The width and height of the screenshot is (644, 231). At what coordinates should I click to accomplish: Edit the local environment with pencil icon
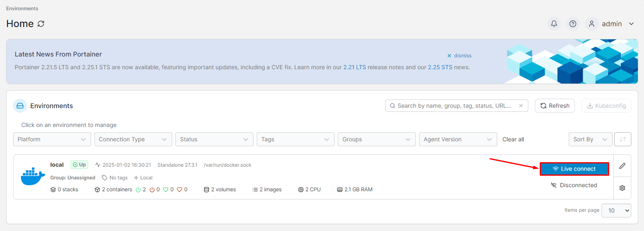pyautogui.click(x=622, y=166)
